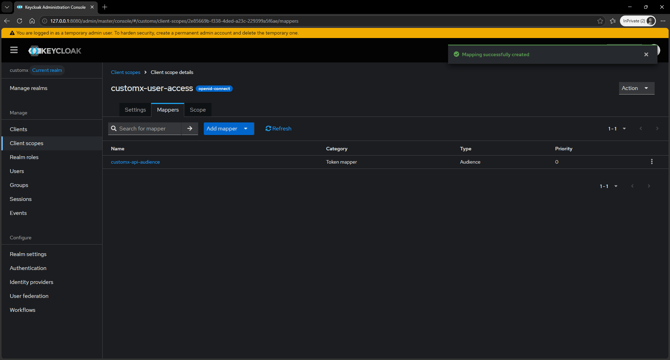Open User federation in sidebar
The height and width of the screenshot is (360, 670).
[29, 296]
